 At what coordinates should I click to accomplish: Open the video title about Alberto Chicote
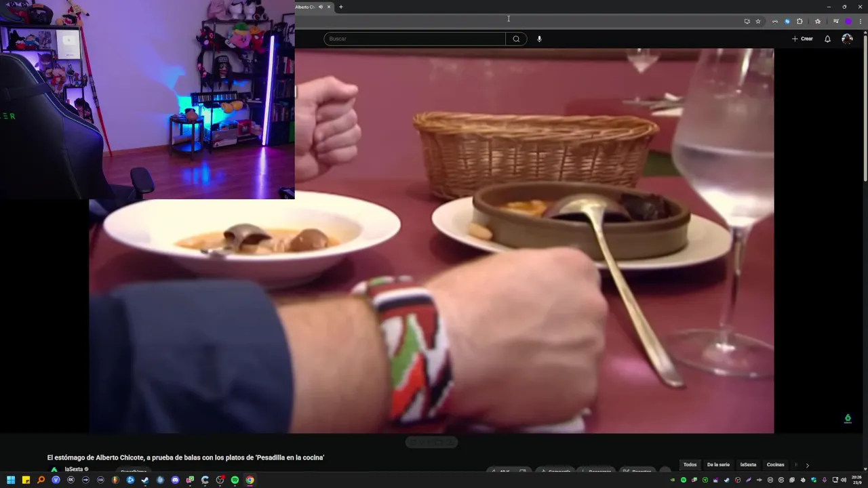click(186, 457)
